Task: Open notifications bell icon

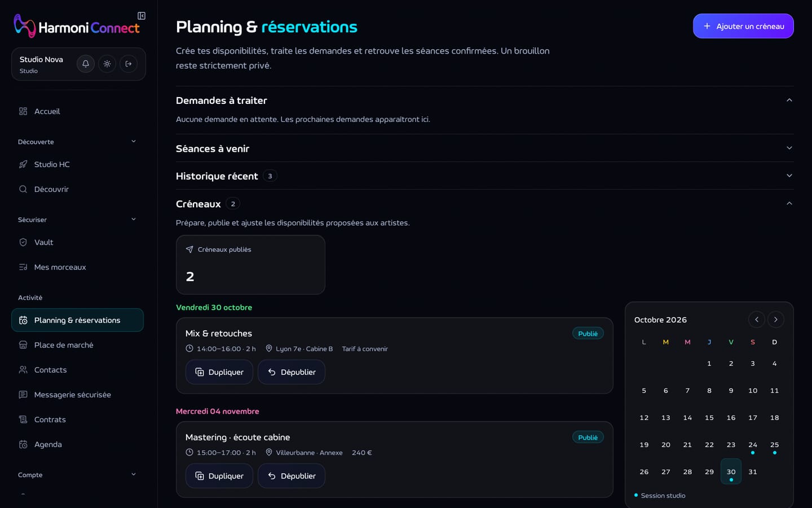Action: (86, 64)
